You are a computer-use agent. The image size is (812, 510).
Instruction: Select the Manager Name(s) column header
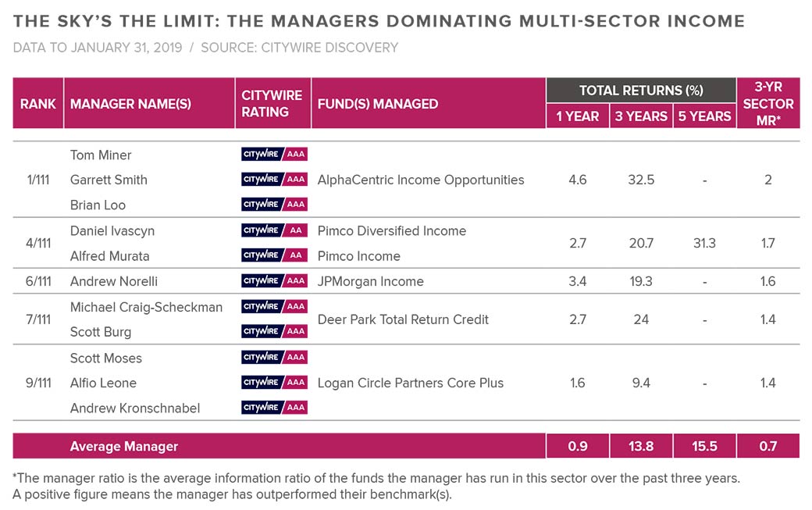point(130,104)
